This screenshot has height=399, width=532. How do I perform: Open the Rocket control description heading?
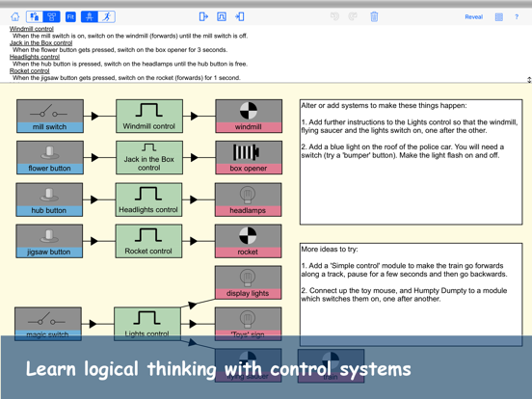[x=30, y=71]
